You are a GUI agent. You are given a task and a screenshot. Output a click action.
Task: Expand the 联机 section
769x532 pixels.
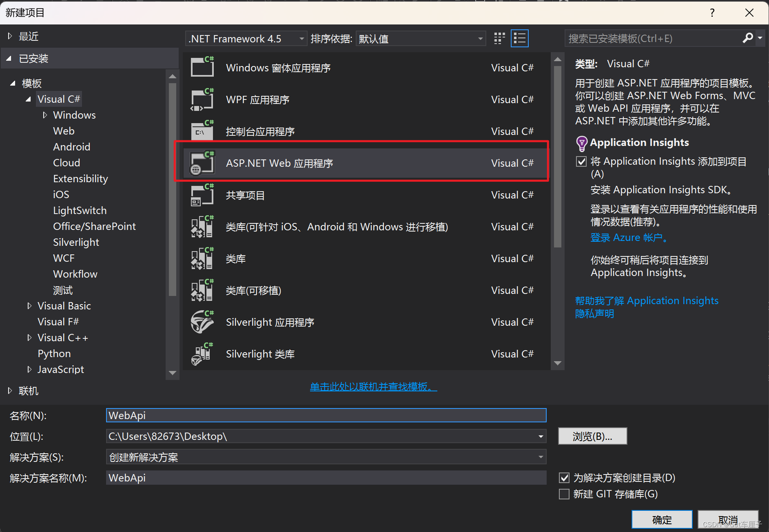pos(10,391)
